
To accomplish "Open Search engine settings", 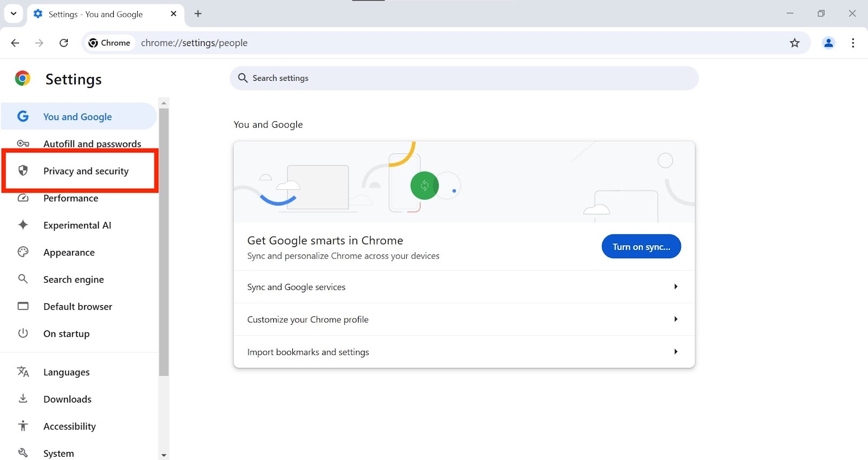I will coord(79,279).
